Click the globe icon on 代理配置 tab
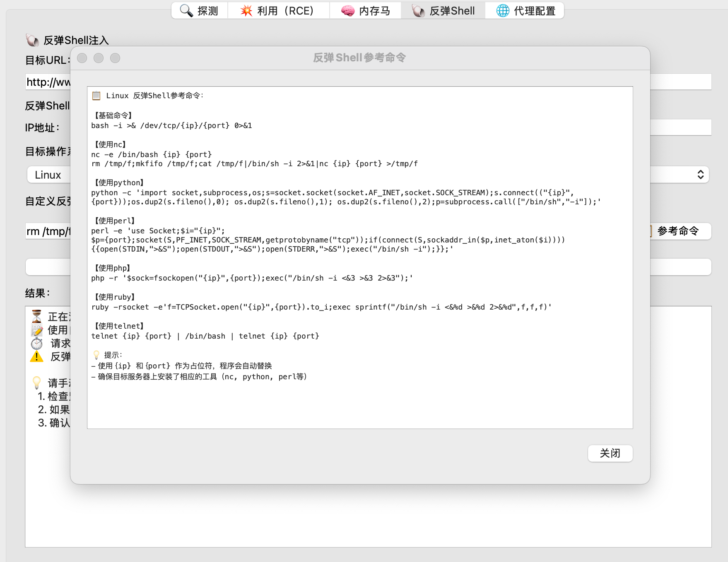Viewport: 728px width, 562px height. (x=502, y=11)
